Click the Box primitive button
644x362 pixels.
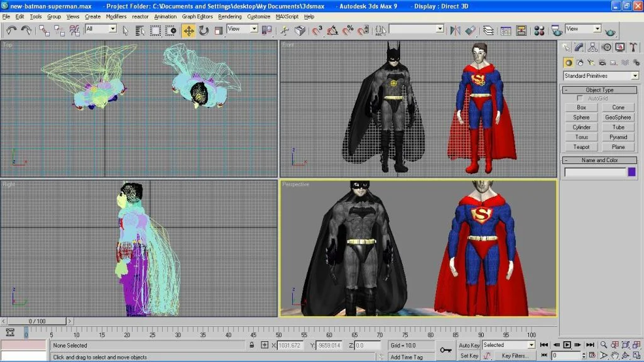coord(581,107)
